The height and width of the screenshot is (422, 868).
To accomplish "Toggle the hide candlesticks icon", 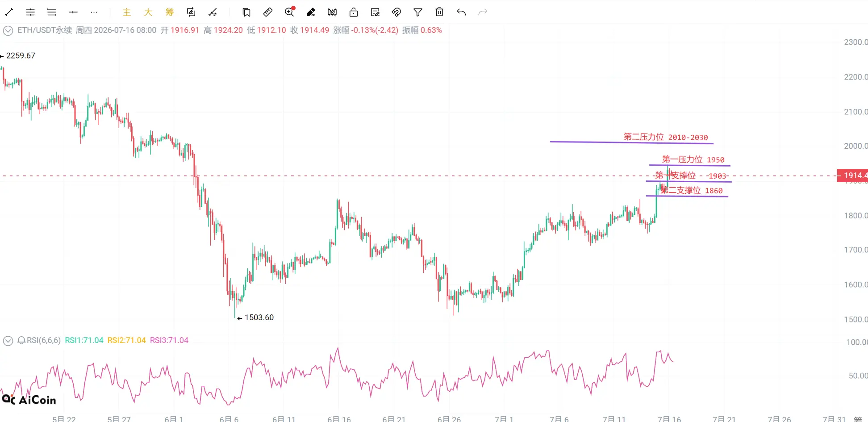I will [332, 12].
